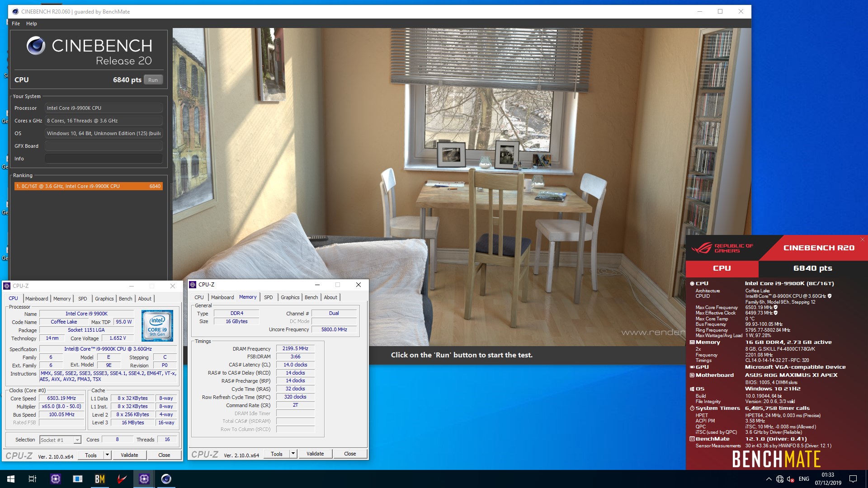The height and width of the screenshot is (488, 868).
Task: Open Bench tab in left CPU-Z
Action: coord(126,299)
